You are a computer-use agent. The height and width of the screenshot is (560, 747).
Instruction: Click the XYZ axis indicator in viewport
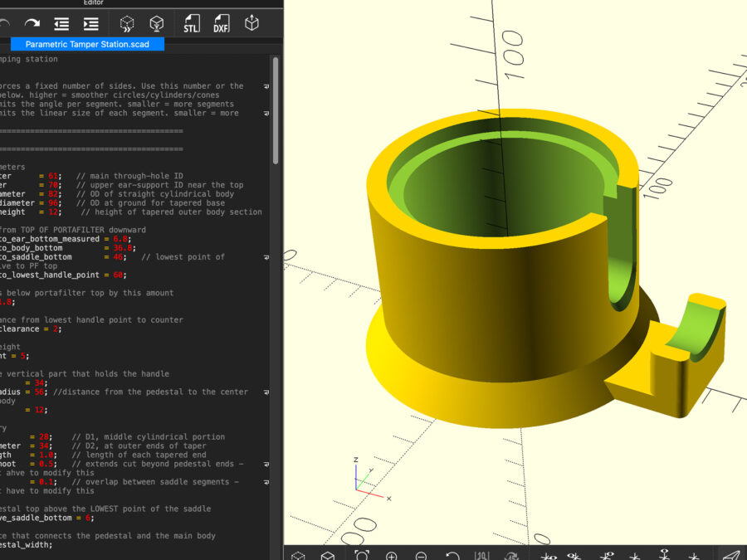372,480
